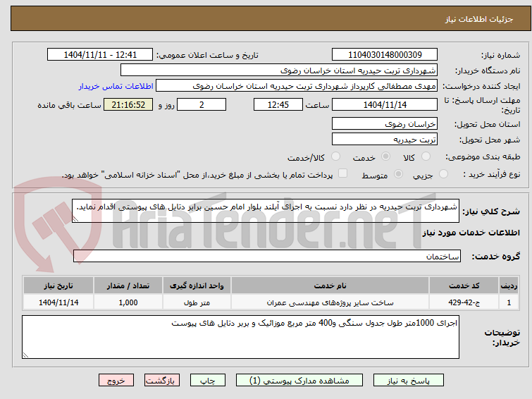The width and height of the screenshot is (532, 399).
Task: Click the کد خدمت column header
Action: [464, 286]
